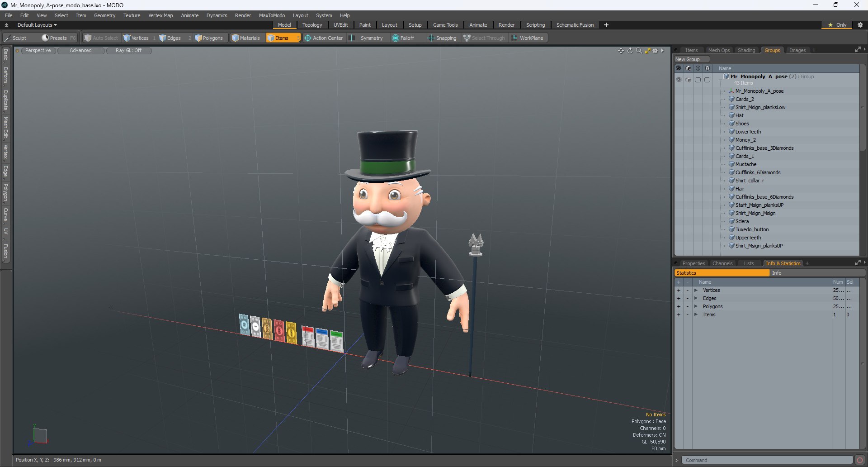Toggle Auto Select option

point(101,38)
